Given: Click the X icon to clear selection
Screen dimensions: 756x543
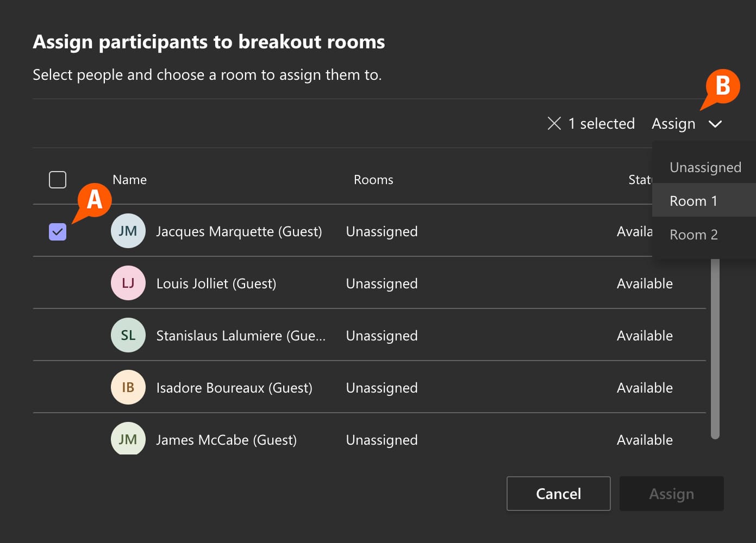Looking at the screenshot, I should point(554,124).
